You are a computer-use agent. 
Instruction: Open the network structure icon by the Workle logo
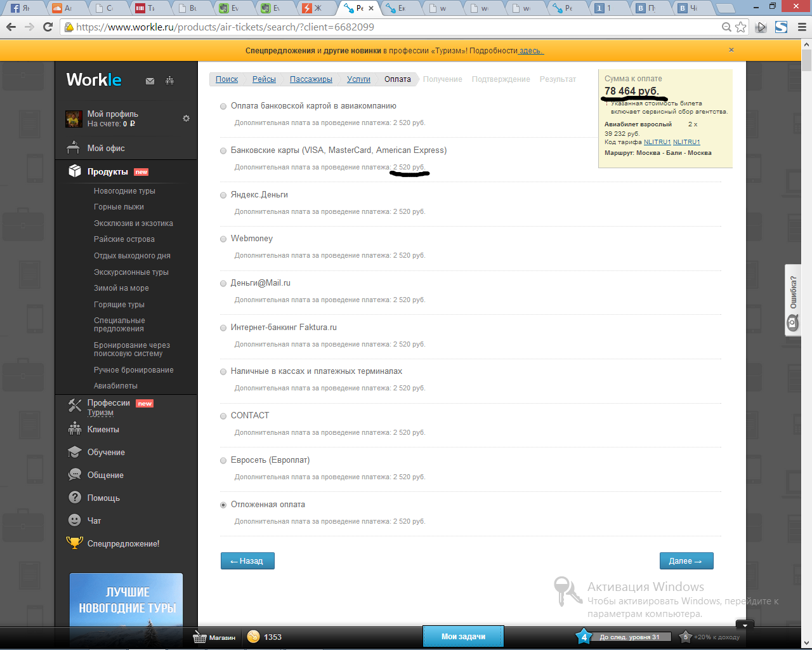[169, 81]
